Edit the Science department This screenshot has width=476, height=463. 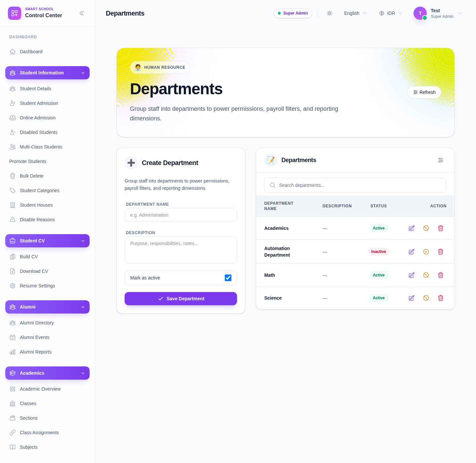[412, 298]
